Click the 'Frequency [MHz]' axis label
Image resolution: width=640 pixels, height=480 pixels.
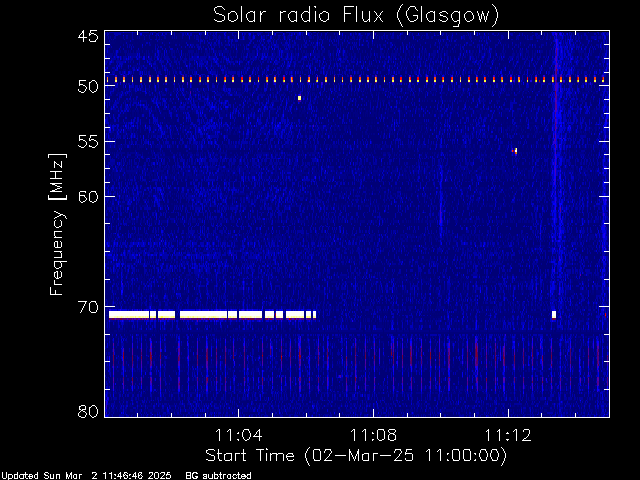point(57,224)
